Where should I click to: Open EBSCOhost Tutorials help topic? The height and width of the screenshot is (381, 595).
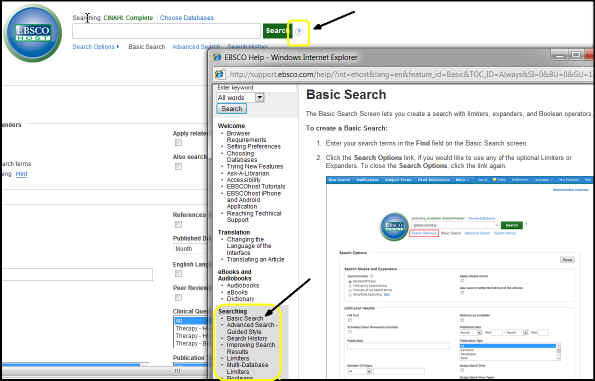coord(256,187)
